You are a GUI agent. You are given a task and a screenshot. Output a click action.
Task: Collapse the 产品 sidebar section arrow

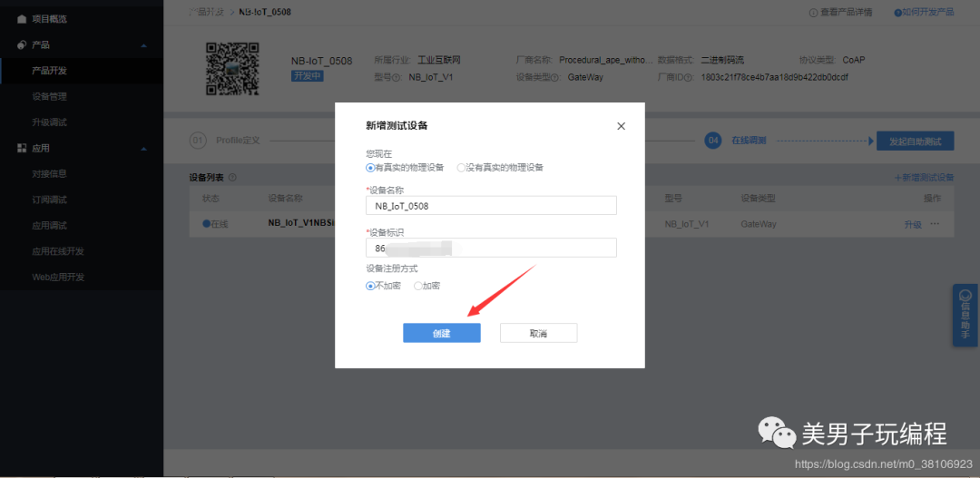point(143,45)
